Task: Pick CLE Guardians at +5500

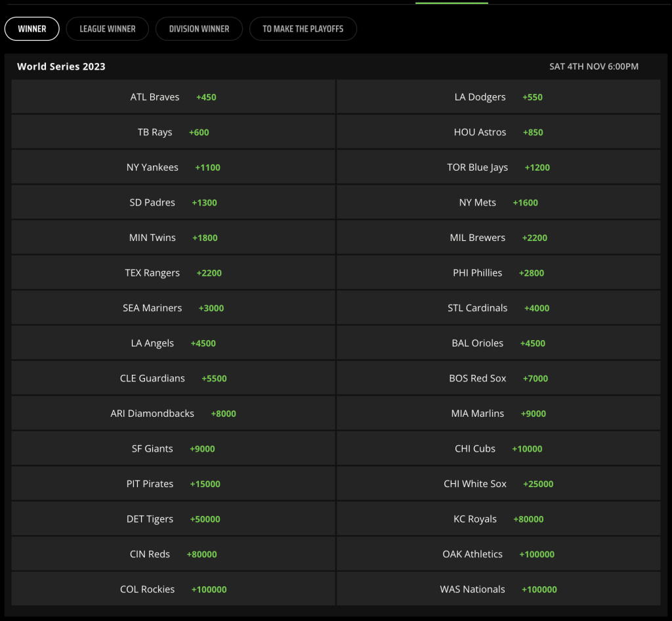Action: pyautogui.click(x=173, y=378)
